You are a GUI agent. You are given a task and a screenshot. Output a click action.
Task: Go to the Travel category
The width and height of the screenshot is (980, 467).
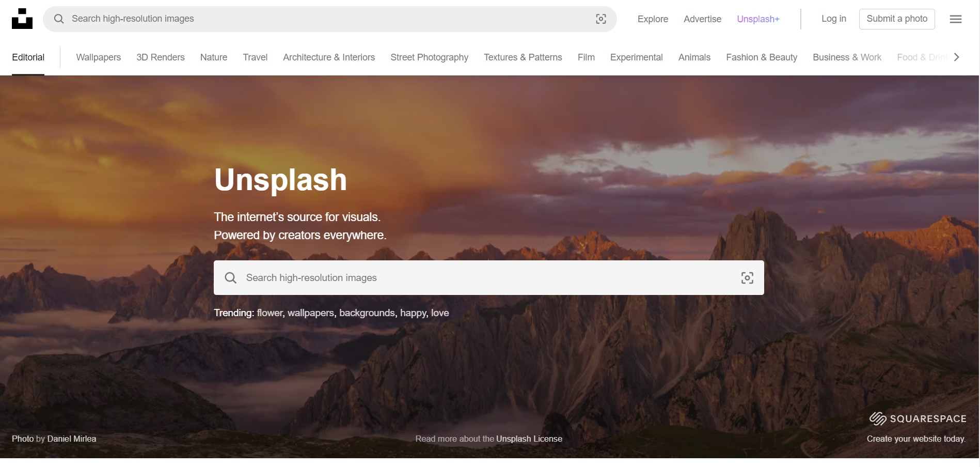[255, 57]
